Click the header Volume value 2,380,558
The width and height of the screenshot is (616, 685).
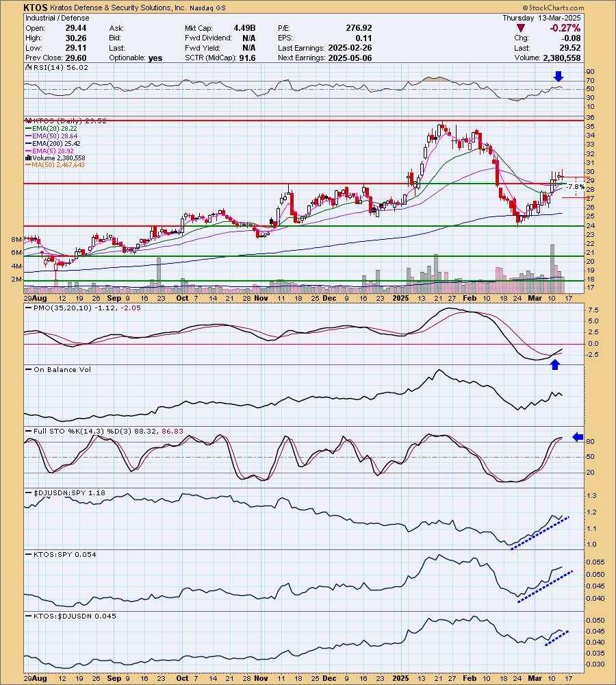pos(561,58)
